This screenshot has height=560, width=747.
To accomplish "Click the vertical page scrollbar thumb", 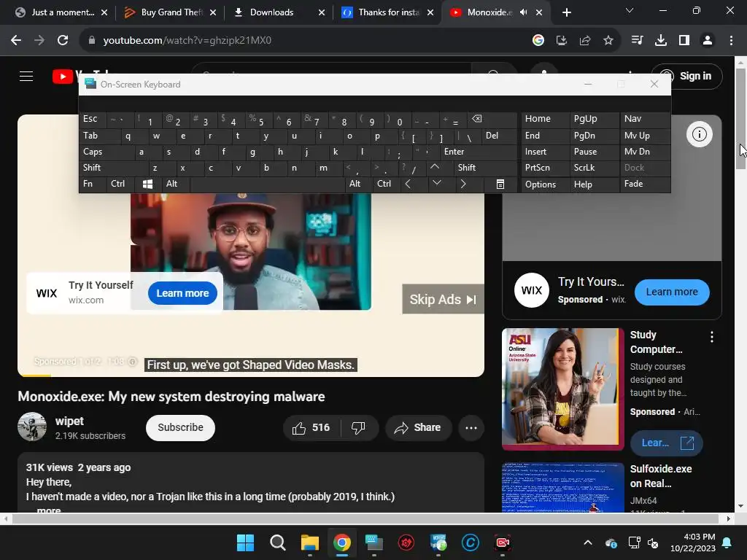I will (x=741, y=118).
